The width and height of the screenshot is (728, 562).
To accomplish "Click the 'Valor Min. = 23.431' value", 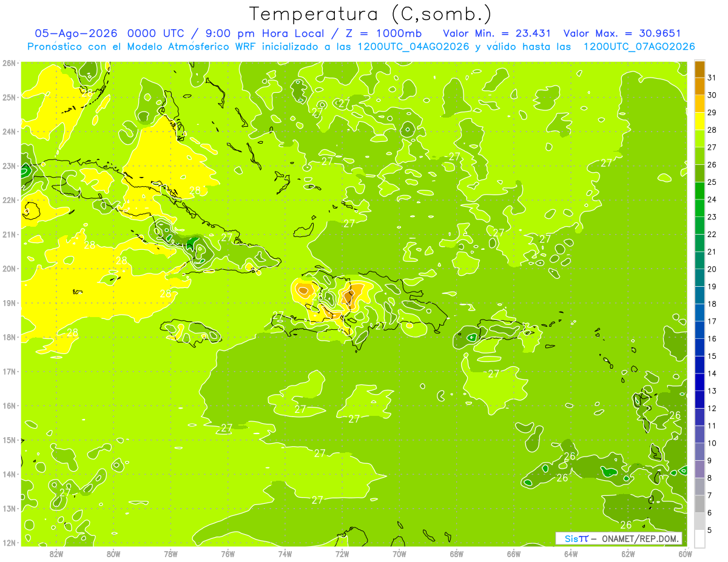I will coord(497,33).
